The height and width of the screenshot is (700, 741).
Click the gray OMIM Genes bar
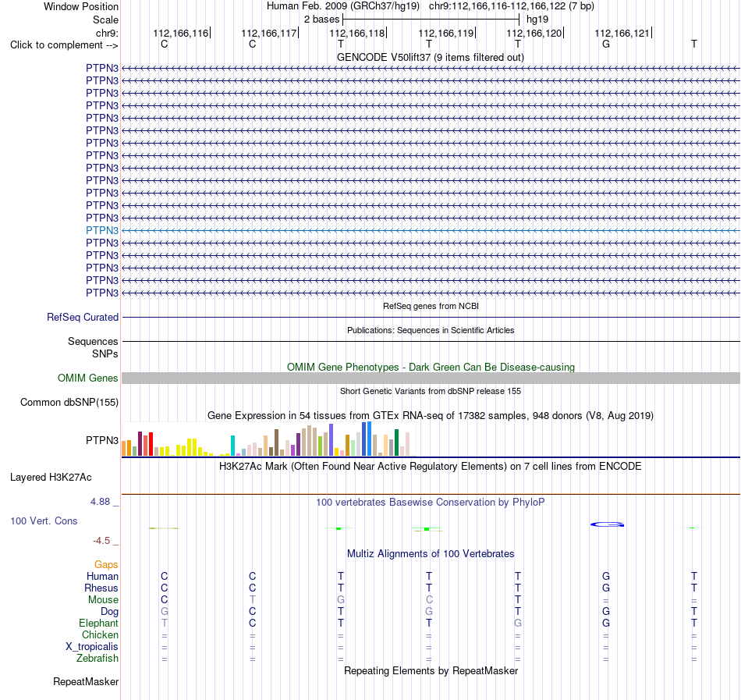click(x=431, y=378)
